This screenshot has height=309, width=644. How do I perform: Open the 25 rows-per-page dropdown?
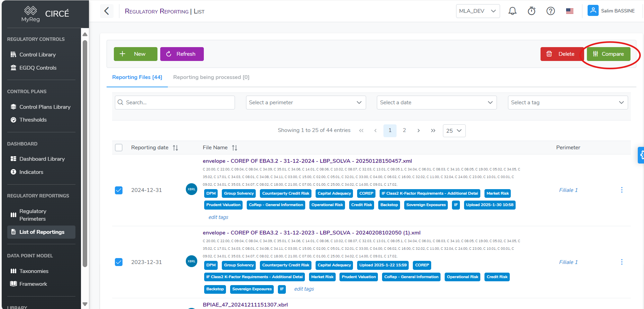[454, 131]
